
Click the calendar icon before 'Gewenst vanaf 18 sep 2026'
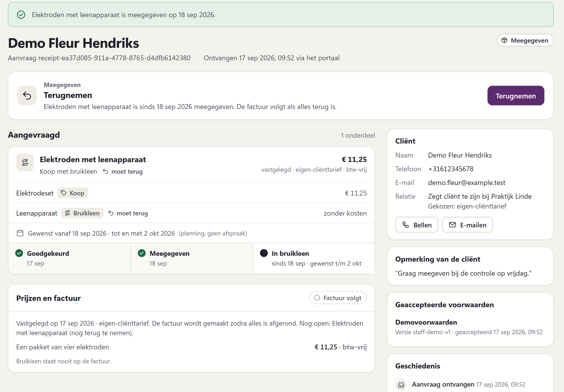(20, 233)
